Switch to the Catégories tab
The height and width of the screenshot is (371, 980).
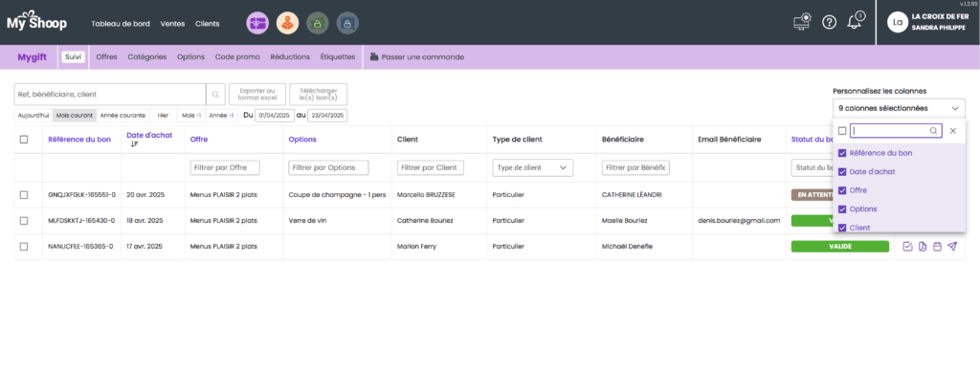click(146, 56)
